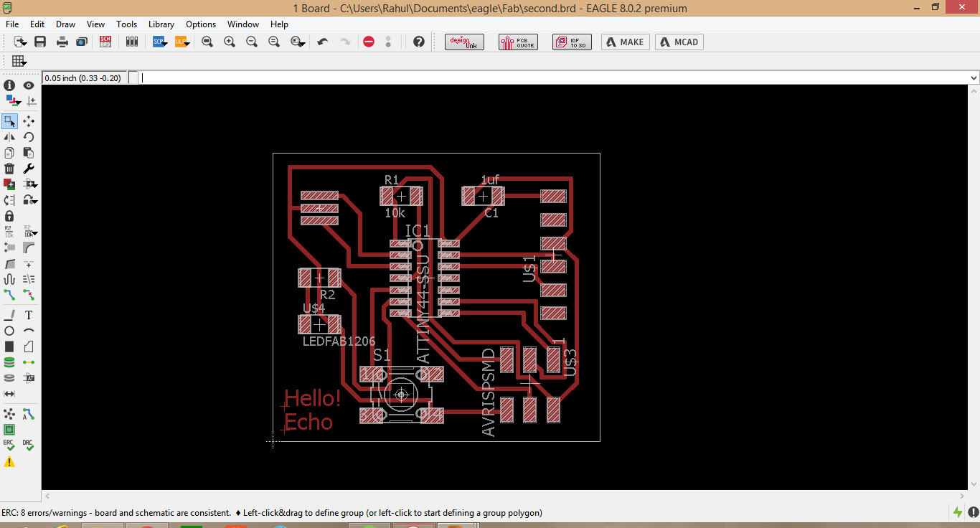This screenshot has height=528, width=980.
Task: Run Ratsnest tool
Action: coord(9,414)
